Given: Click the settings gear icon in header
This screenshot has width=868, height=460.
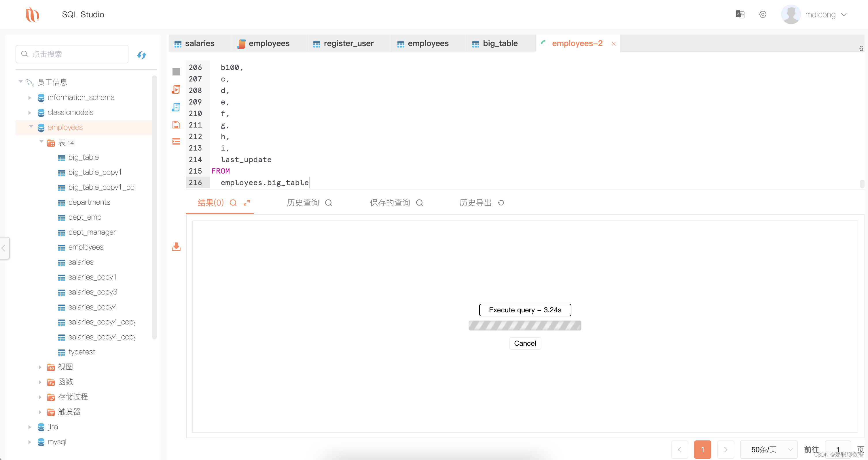Looking at the screenshot, I should tap(763, 14).
